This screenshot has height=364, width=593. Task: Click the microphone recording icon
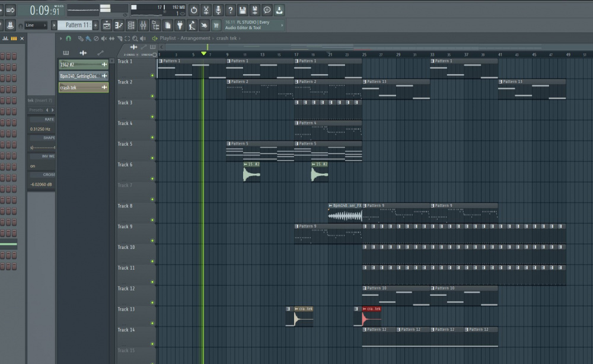tap(218, 10)
